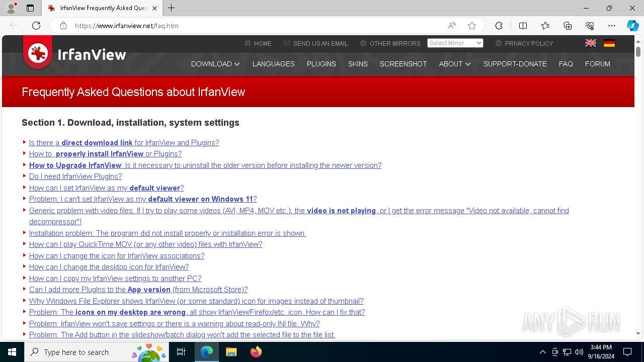Screen dimensions: 644x362
Task: Click SEND US AN EMAIL link
Action: coord(316,44)
